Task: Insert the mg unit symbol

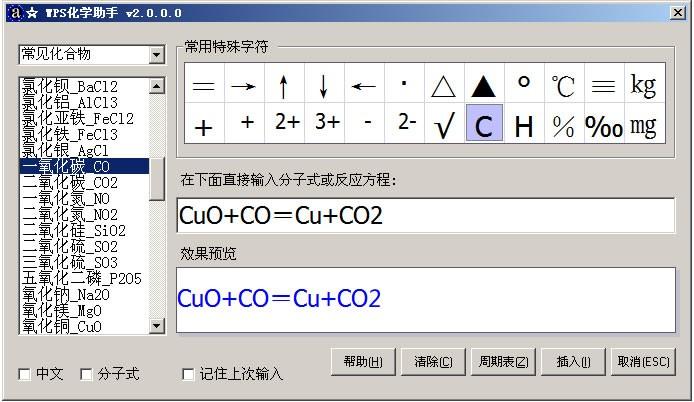Action: pyautogui.click(x=644, y=124)
